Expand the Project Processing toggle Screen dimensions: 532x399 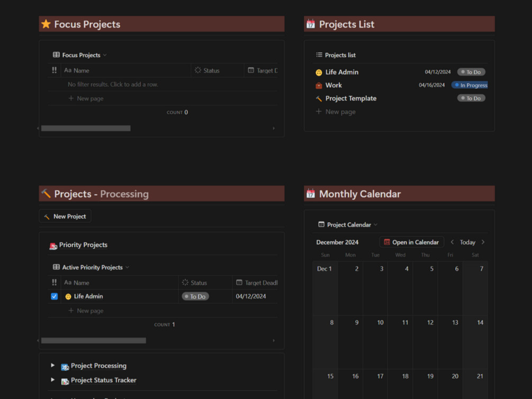point(52,365)
